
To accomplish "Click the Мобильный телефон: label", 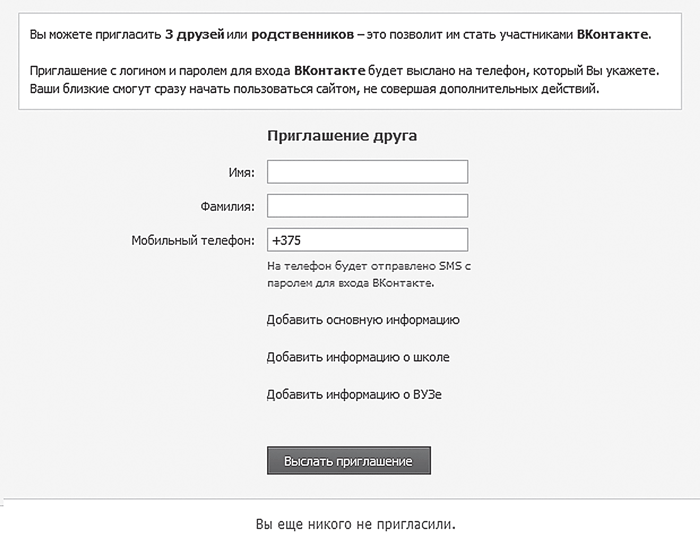I will tap(193, 240).
